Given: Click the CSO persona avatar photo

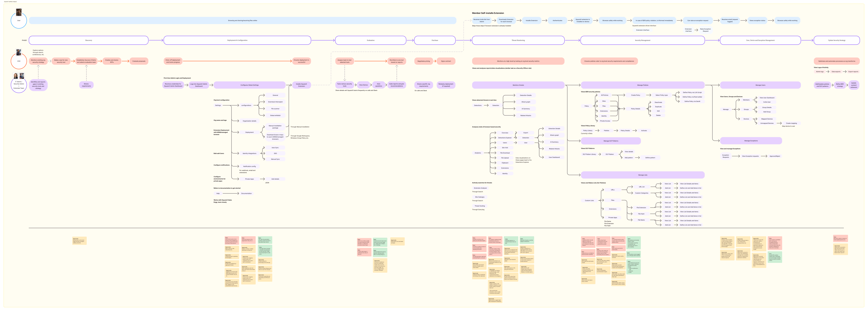Looking at the screenshot, I should pos(19,53).
